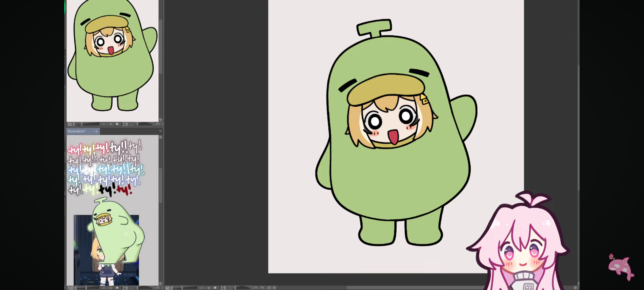Zoom out main canvas with minus icon

[x=202, y=288]
